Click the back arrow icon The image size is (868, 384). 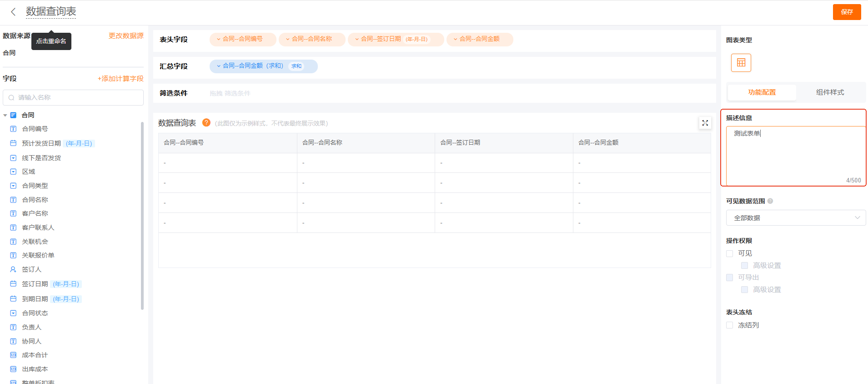13,12
